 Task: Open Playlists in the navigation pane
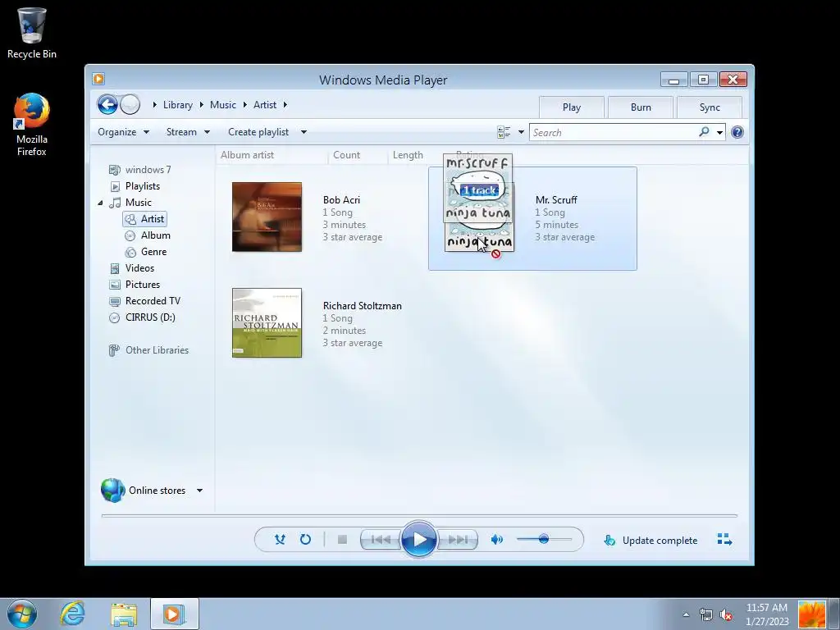click(135, 186)
